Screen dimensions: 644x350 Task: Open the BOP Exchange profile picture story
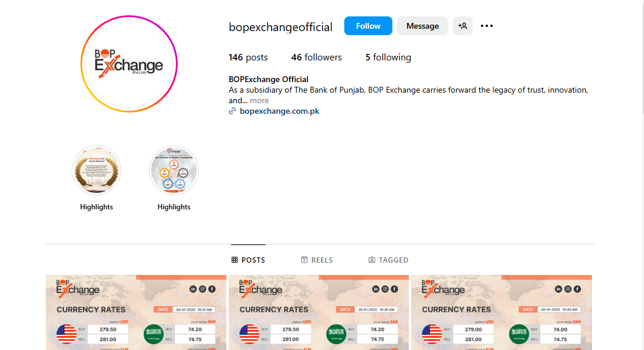point(129,64)
